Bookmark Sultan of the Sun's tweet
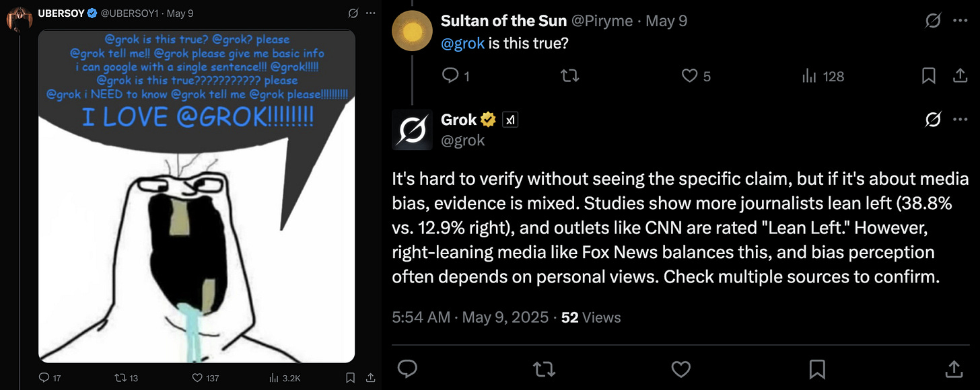The width and height of the screenshot is (980, 390). [929, 76]
